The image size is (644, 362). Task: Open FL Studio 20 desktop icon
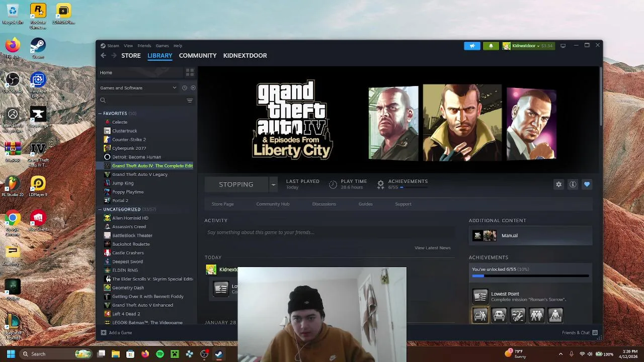(x=13, y=187)
